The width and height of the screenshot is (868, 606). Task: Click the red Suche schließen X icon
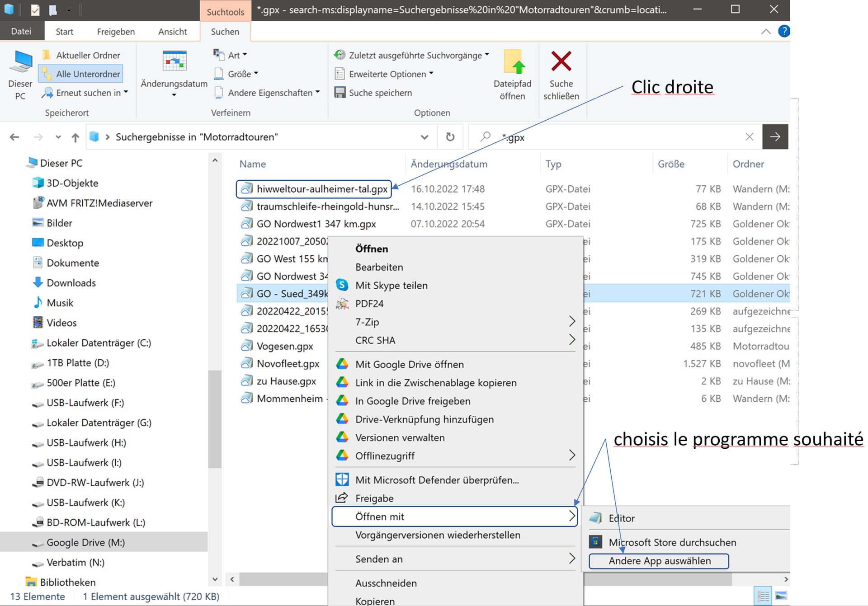(561, 61)
